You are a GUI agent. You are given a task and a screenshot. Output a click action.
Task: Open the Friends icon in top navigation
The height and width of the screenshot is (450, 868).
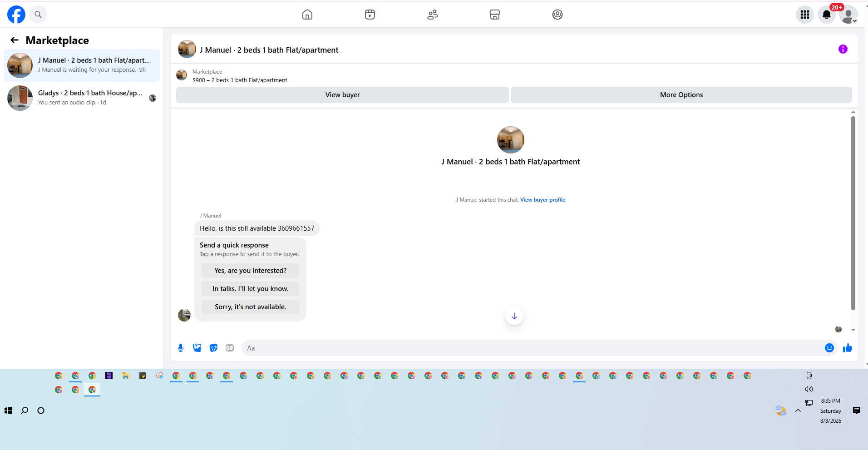coord(433,15)
